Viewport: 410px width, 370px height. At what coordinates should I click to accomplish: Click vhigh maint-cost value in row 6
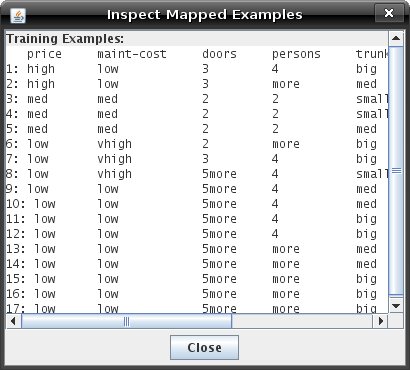click(114, 144)
